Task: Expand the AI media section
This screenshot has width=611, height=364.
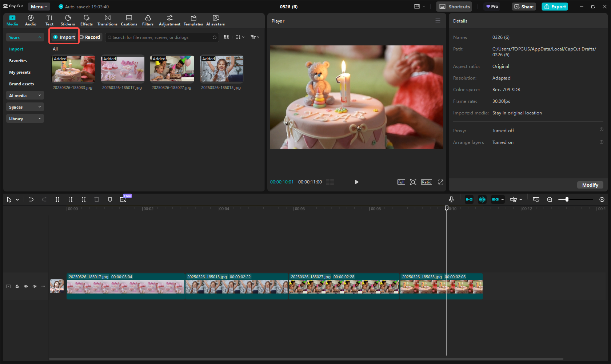Action: tap(25, 96)
